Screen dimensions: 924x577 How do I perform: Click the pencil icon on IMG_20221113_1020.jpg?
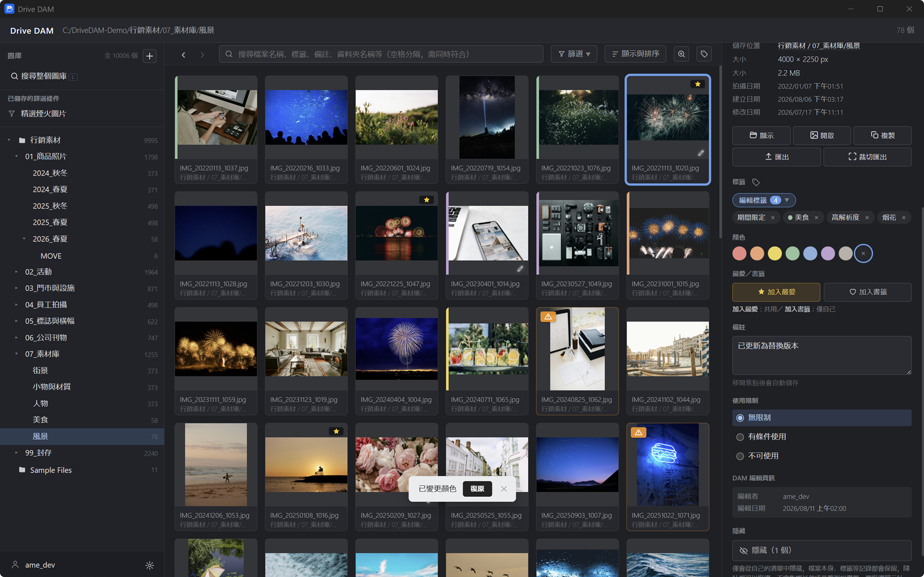coord(701,153)
